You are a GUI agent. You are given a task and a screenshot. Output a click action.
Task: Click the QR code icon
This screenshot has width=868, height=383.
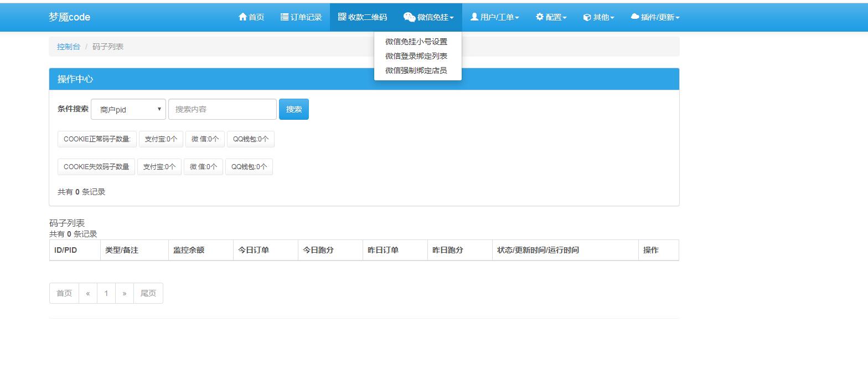pos(342,17)
